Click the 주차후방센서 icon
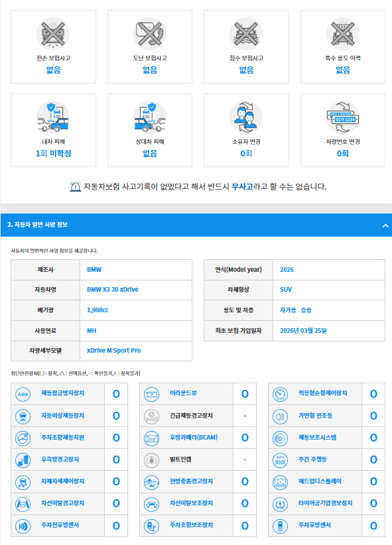The height and width of the screenshot is (545, 392). coord(281,526)
